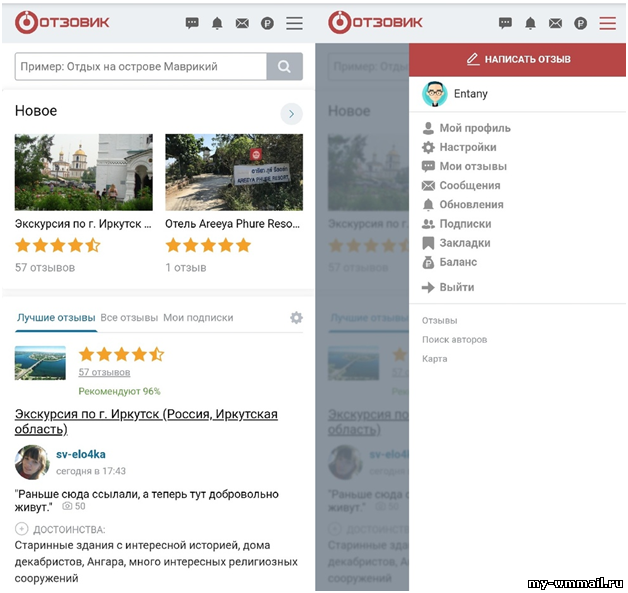Open bridge photo thumbnail in review
Viewport: 628px width, 593px height.
(x=40, y=363)
